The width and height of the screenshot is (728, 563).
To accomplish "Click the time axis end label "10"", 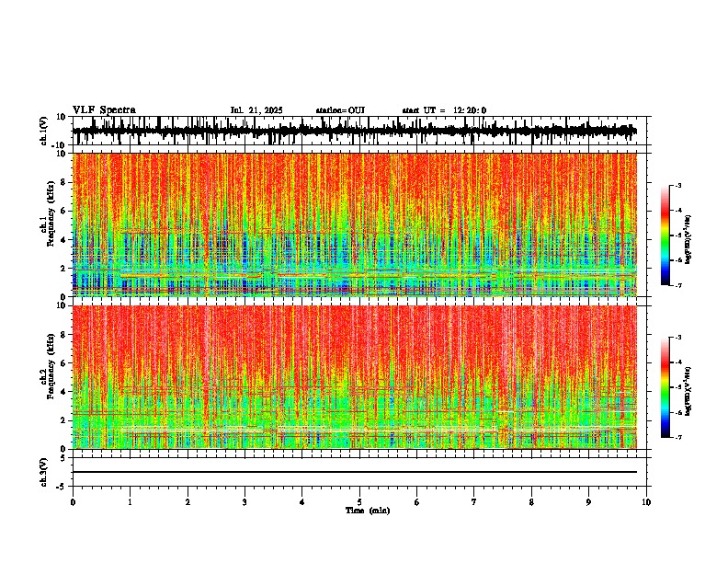I will (x=646, y=502).
